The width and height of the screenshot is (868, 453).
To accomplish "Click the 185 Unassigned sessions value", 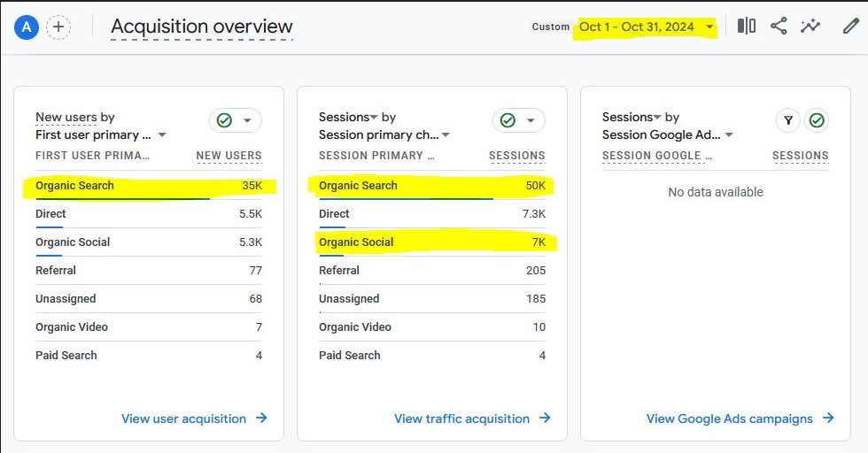I will [535, 299].
